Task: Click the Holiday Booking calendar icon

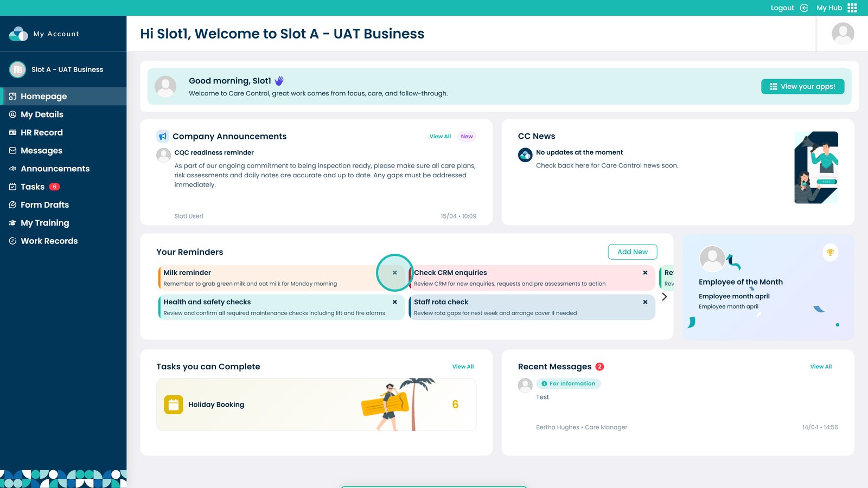Action: click(174, 404)
